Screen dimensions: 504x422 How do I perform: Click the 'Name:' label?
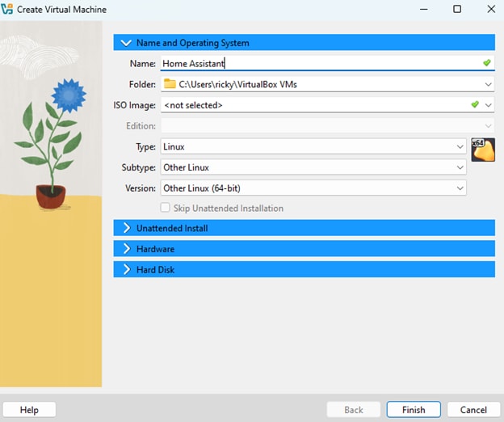click(142, 63)
